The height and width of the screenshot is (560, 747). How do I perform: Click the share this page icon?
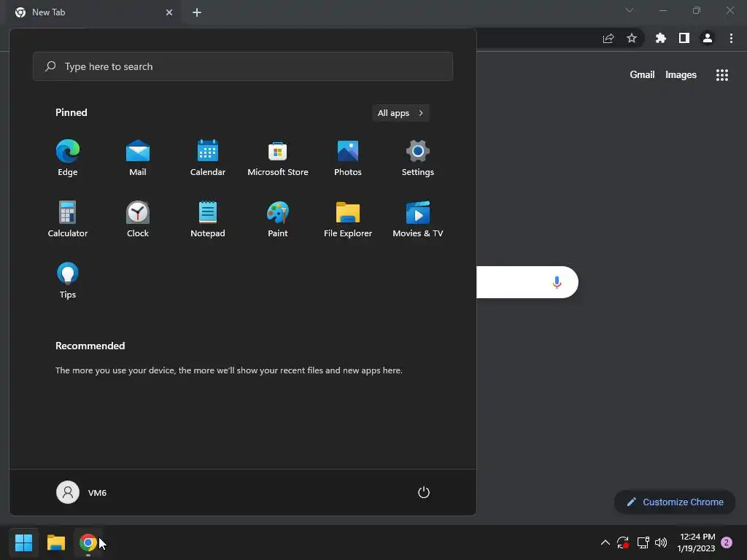(x=608, y=39)
